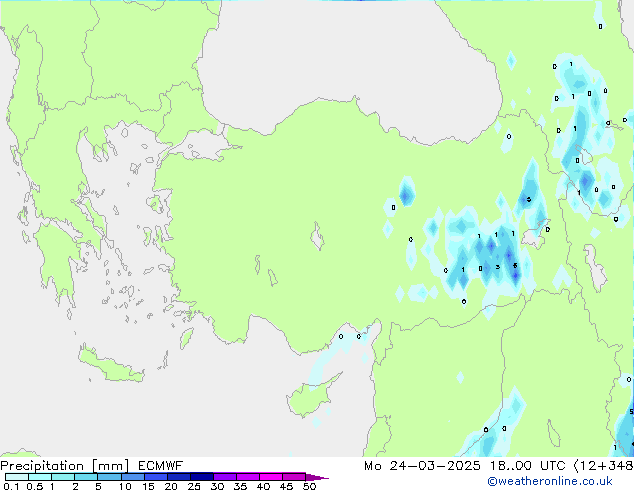Screen dimensions: 634x490
Task: Click the 0.5–1 mm legend color box
Action: (x=40, y=477)
